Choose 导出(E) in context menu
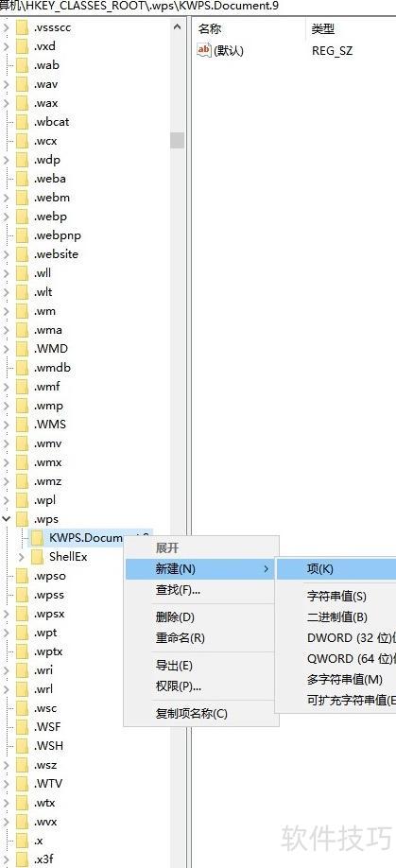Screen dimensions: 396x868 [200, 666]
